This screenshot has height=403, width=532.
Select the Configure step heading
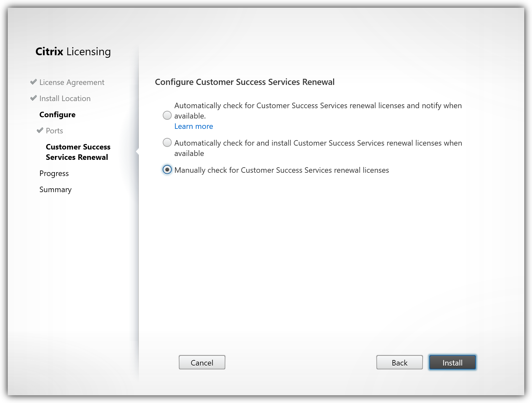(57, 115)
